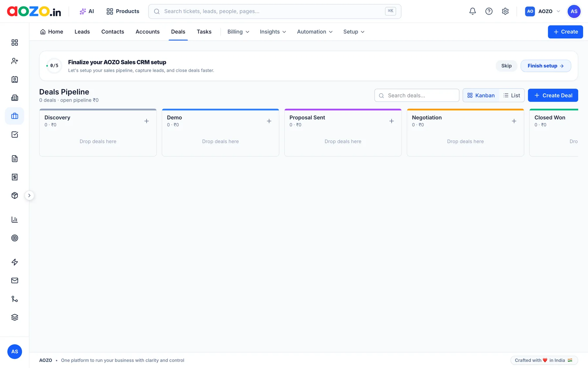Open the help question mark icon
This screenshot has height=368, width=588.
[x=489, y=11]
